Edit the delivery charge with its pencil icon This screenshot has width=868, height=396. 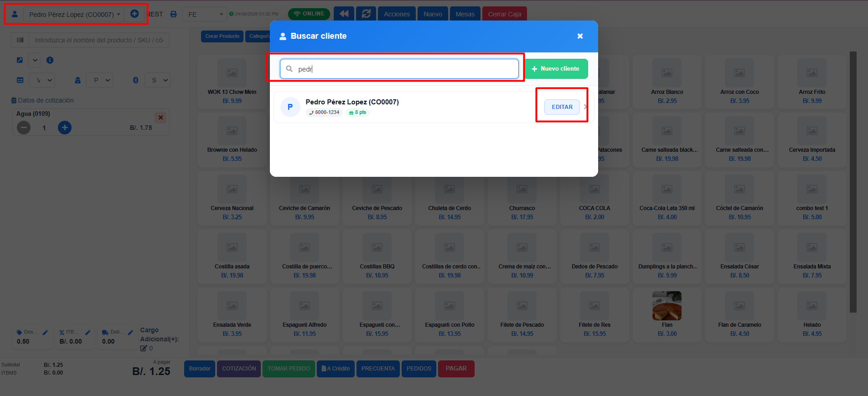pyautogui.click(x=130, y=333)
